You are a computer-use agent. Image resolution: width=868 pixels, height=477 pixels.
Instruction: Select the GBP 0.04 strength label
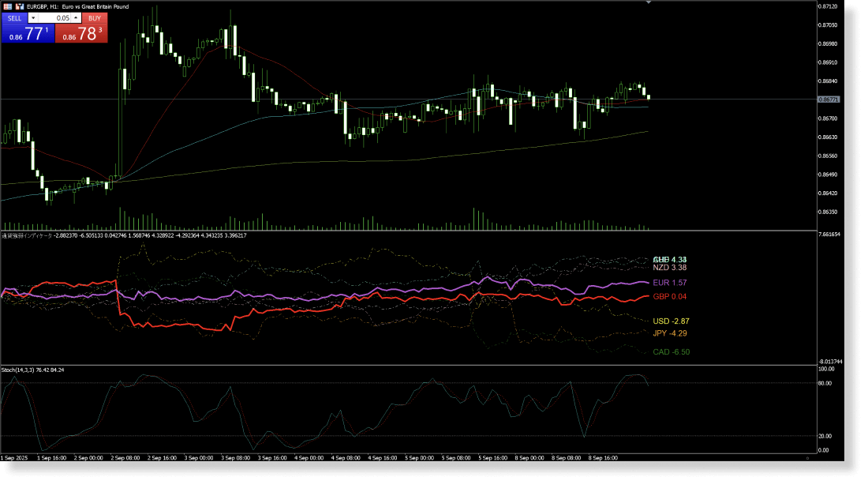[x=668, y=297]
